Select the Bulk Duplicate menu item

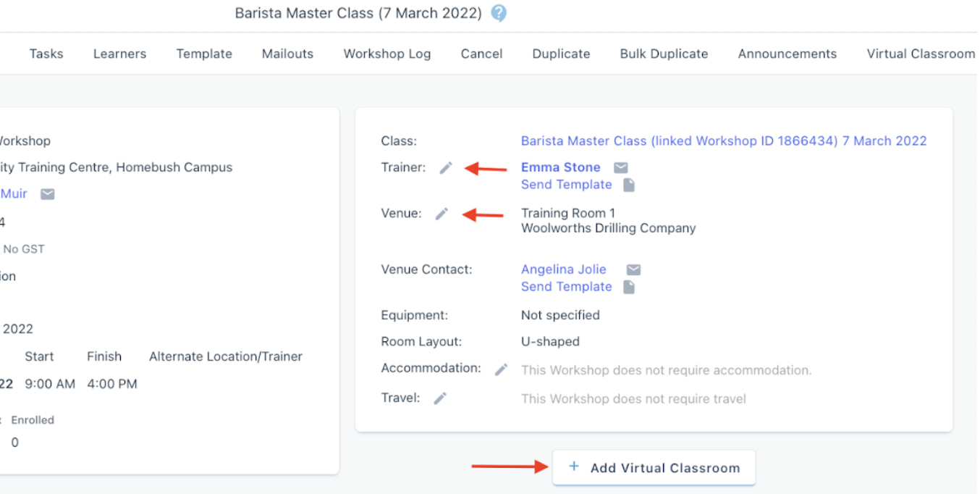[664, 54]
